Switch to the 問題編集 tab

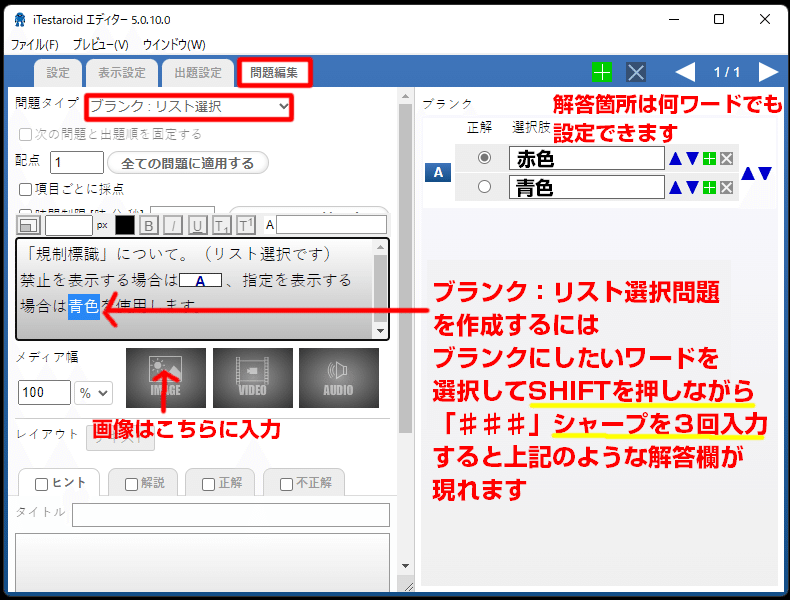[x=274, y=73]
